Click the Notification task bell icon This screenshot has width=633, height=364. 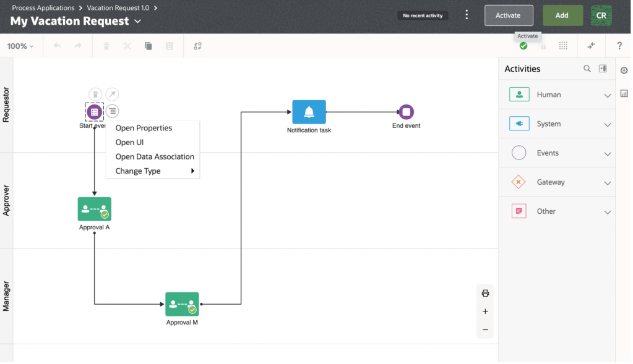click(x=309, y=112)
